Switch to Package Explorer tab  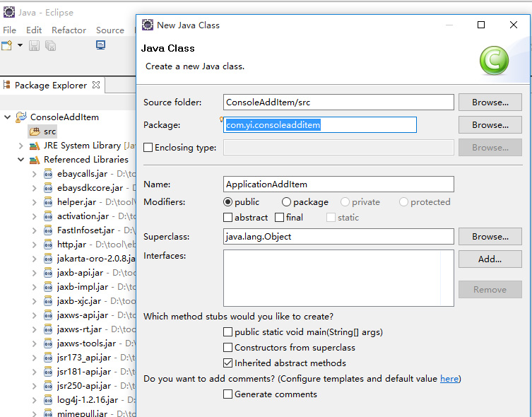pos(51,85)
